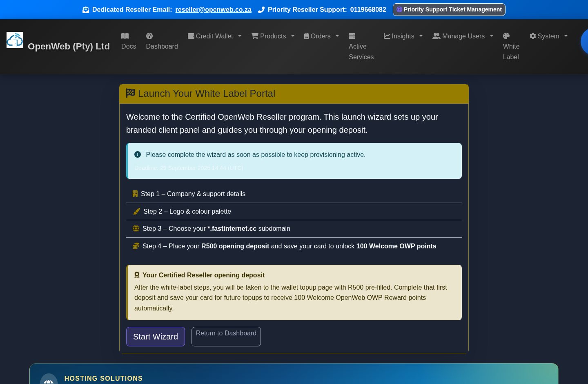Open Priority Support Ticket Management
The width and height of the screenshot is (588, 384).
449,9
